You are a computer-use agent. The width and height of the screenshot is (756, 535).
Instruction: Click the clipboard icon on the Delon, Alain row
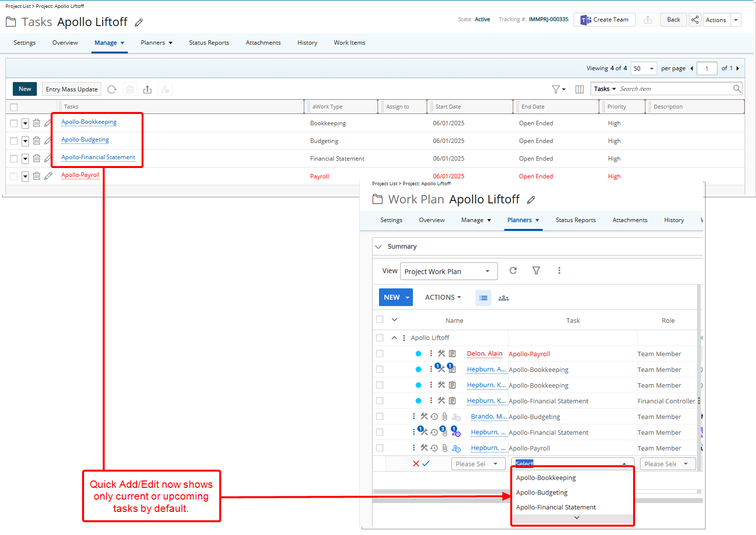[x=452, y=353]
